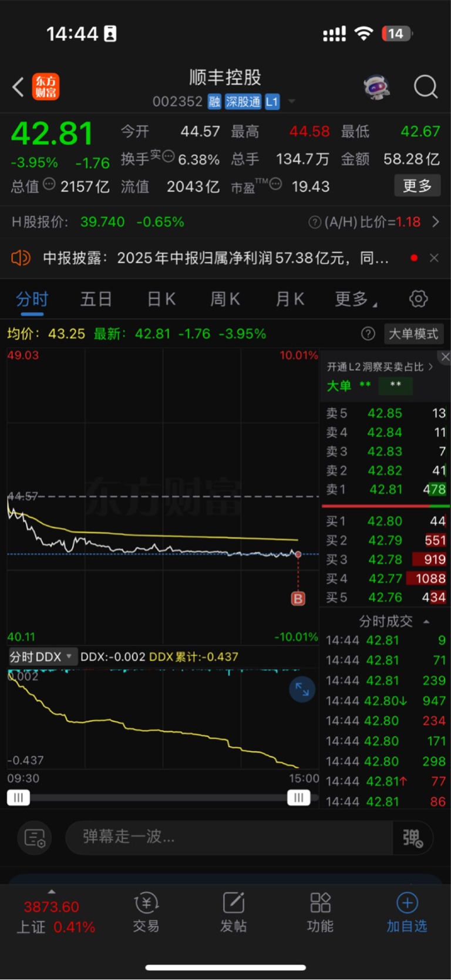Select the 卖1 42.81 order row
The image size is (451, 980).
click(x=386, y=489)
